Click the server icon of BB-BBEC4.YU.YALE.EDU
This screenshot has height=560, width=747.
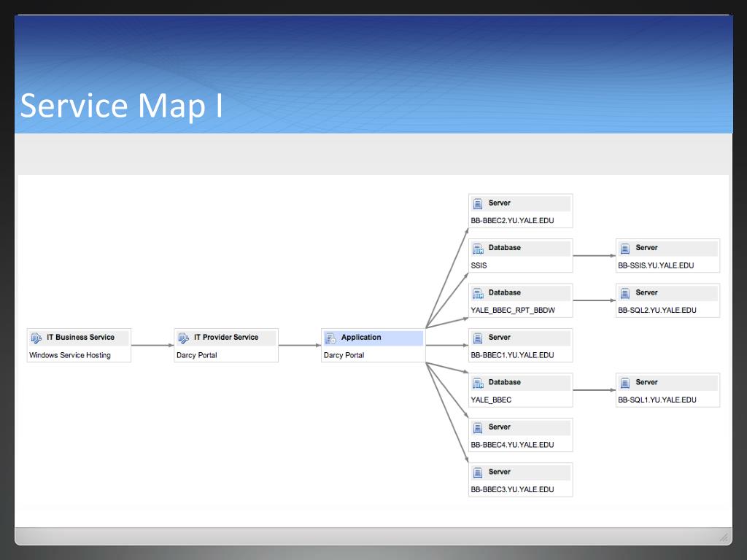click(x=478, y=427)
